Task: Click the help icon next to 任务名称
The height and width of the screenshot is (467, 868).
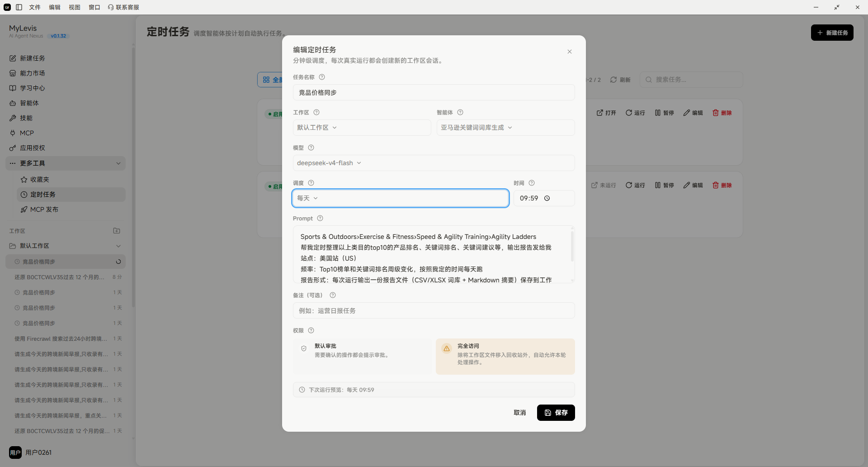Action: pos(322,77)
